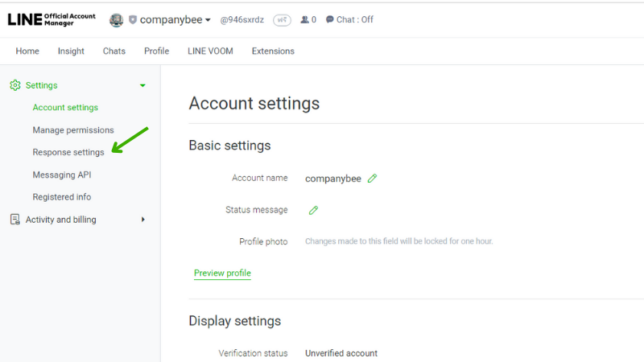644x362 pixels.
Task: Open Manage permissions page
Action: pyautogui.click(x=73, y=130)
